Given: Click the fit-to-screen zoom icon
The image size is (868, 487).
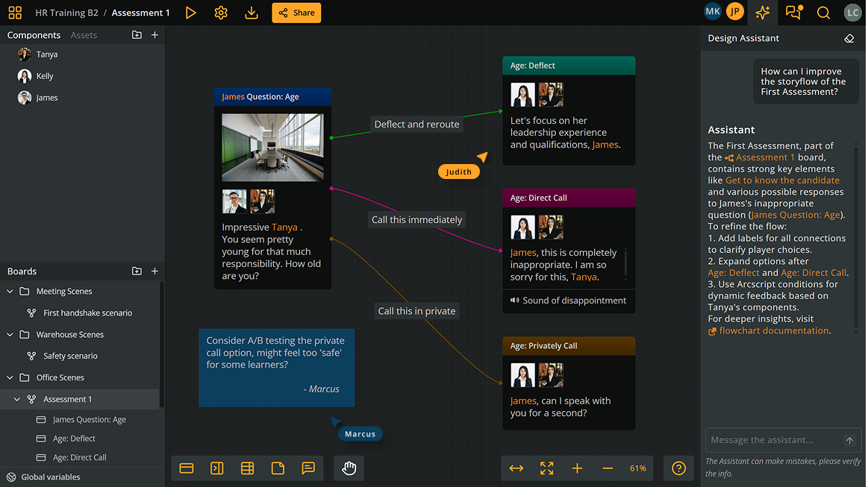Looking at the screenshot, I should click(547, 468).
